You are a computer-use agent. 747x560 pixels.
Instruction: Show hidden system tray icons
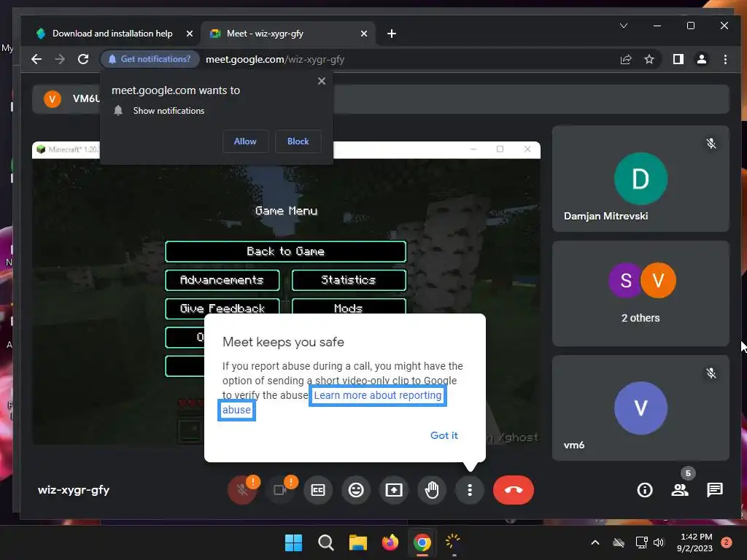(595, 542)
